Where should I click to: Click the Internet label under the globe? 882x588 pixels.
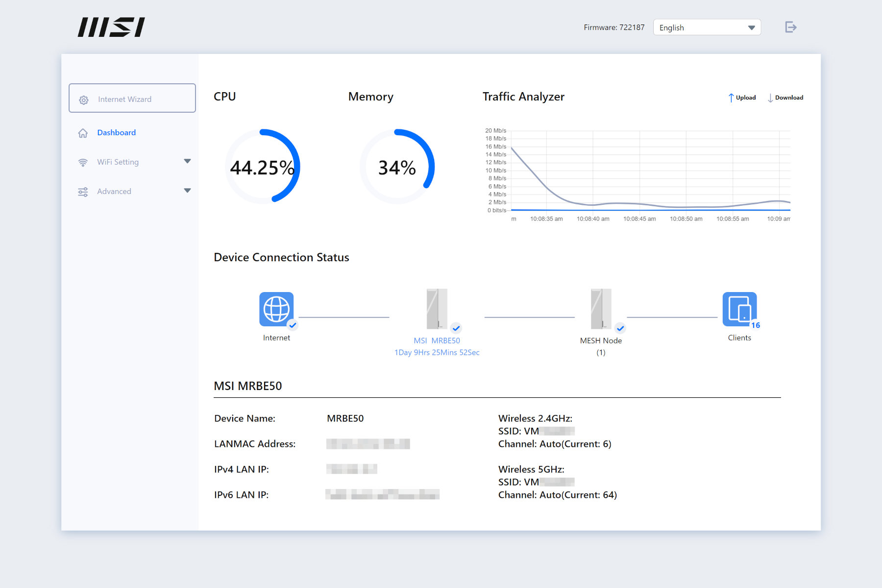coord(276,338)
